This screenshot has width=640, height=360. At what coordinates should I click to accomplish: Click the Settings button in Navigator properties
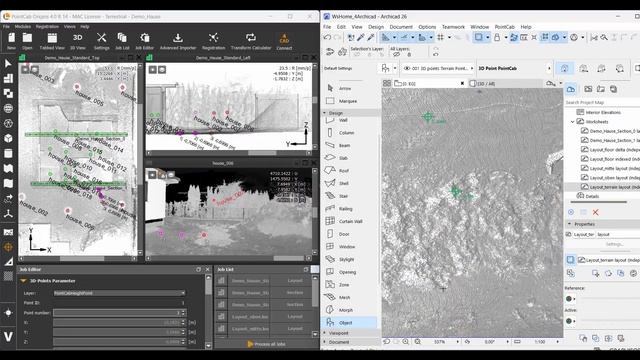[614, 244]
